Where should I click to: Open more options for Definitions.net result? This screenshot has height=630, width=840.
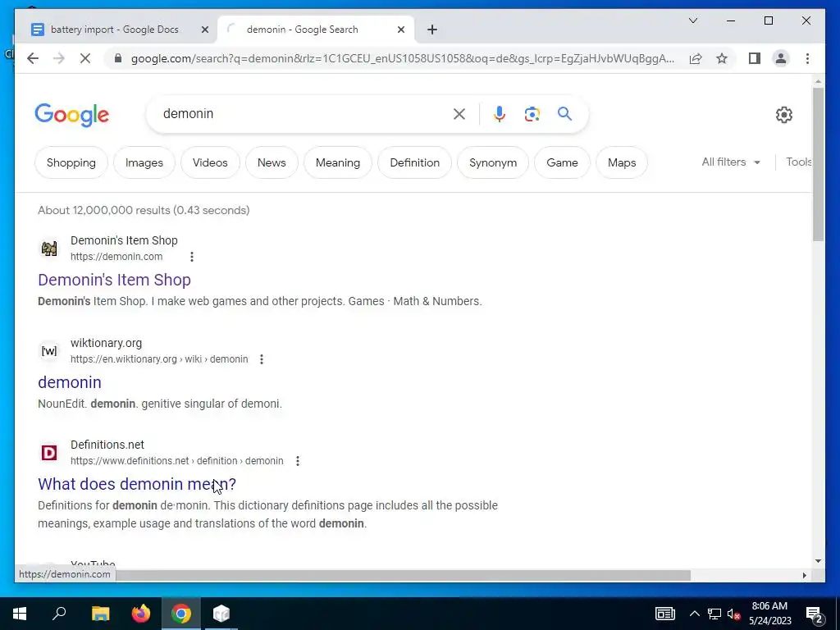click(297, 461)
